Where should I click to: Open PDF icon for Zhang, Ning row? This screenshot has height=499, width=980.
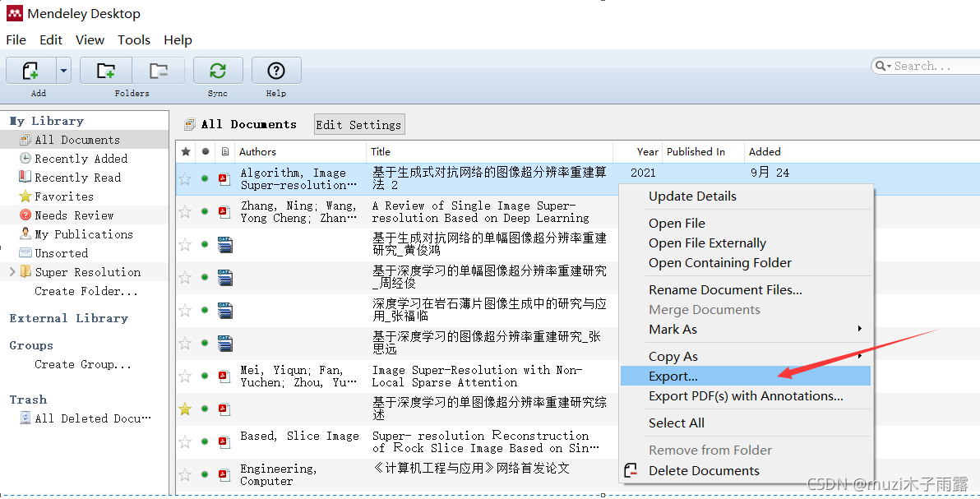(x=224, y=211)
